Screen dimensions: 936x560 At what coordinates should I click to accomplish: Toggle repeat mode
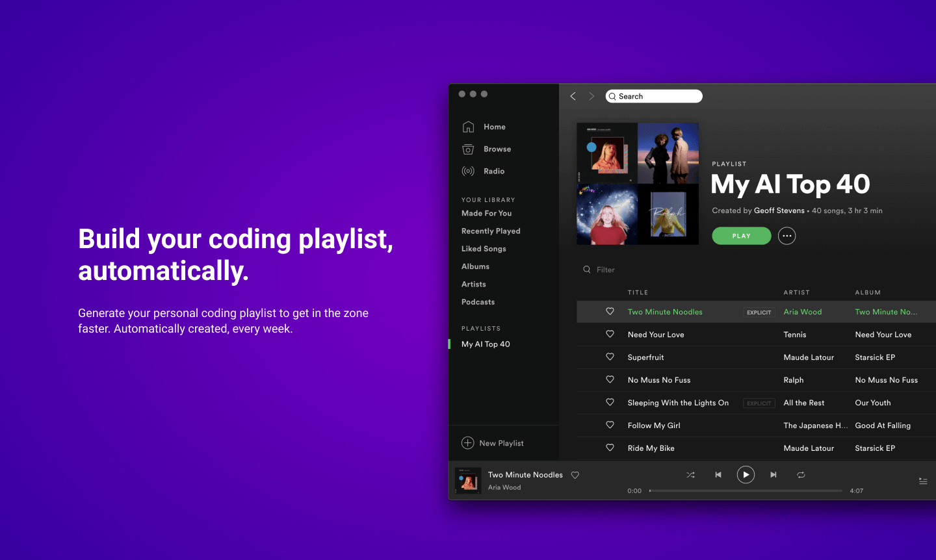801,475
